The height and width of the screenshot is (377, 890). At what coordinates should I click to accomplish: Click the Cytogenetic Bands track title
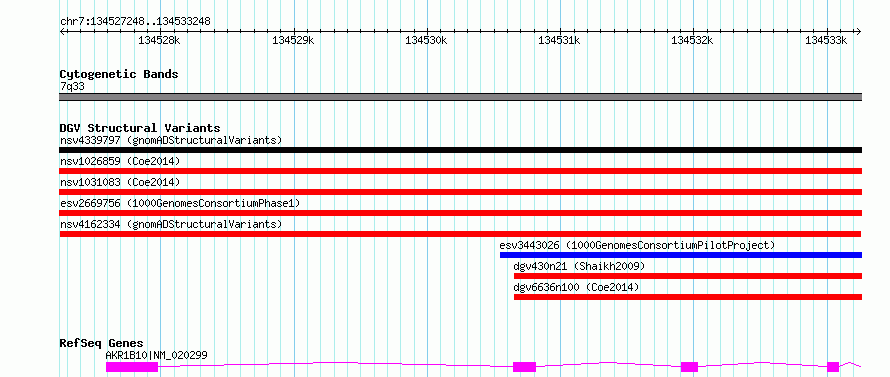pos(119,74)
